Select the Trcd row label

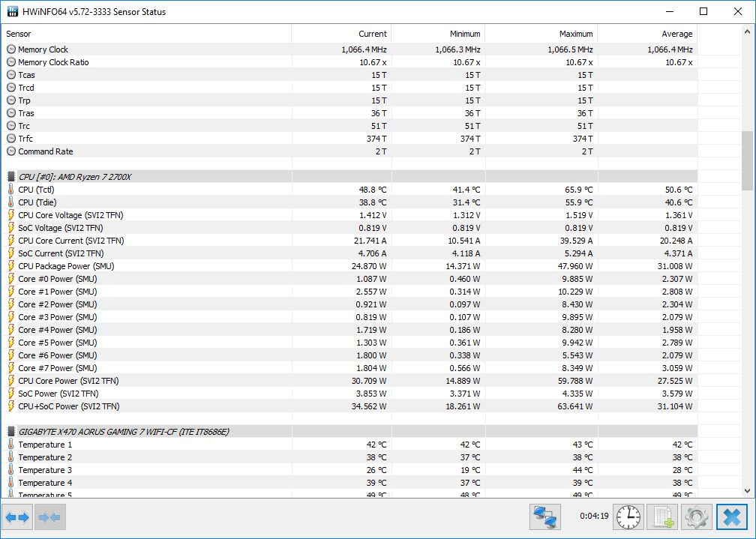[26, 88]
